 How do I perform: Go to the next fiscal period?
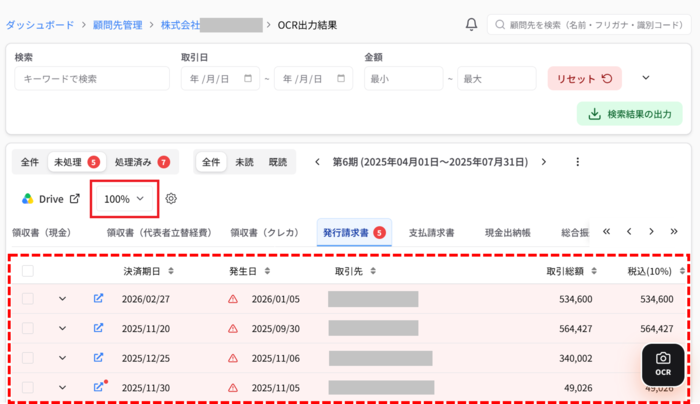pyautogui.click(x=544, y=162)
